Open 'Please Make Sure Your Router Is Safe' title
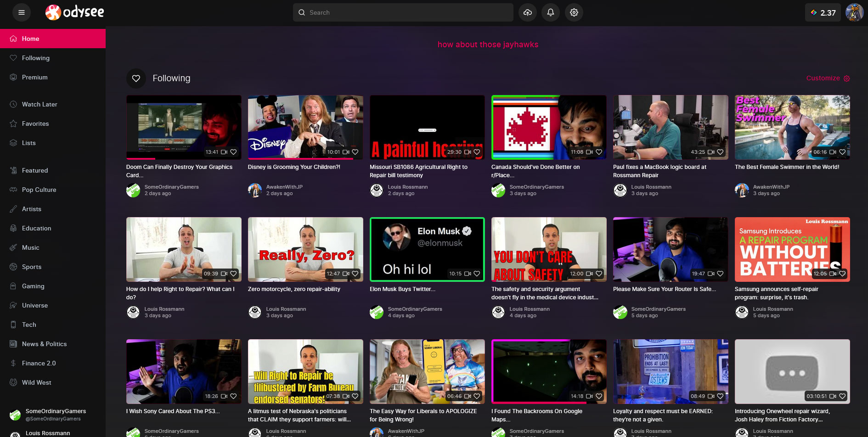Image resolution: width=868 pixels, height=437 pixels. pyautogui.click(x=665, y=289)
